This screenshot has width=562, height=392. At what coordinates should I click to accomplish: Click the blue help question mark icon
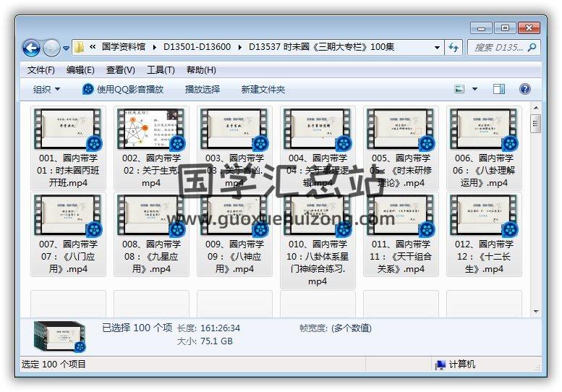[524, 89]
